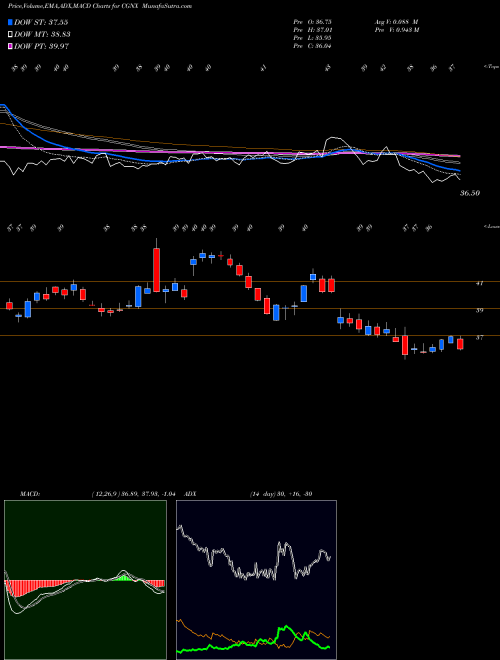The image size is (500, 660).
Task: Click the MACD (12,26,9) parameter values
Action: pos(136,494)
